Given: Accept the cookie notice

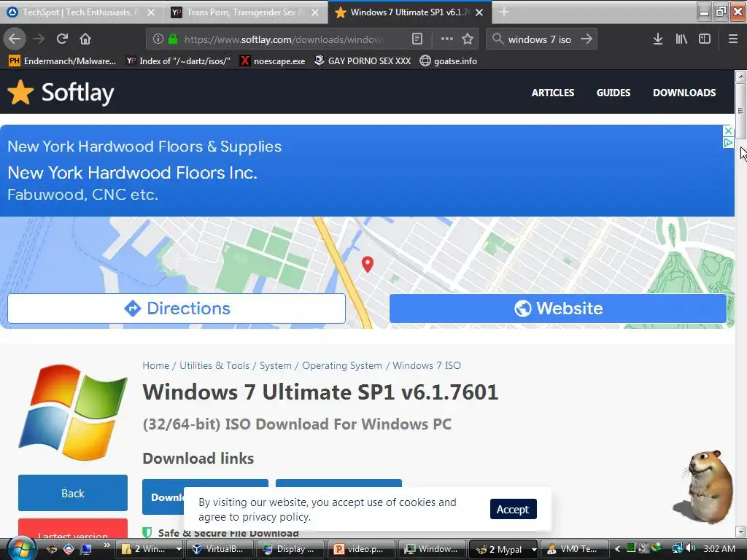Looking at the screenshot, I should coord(513,509).
